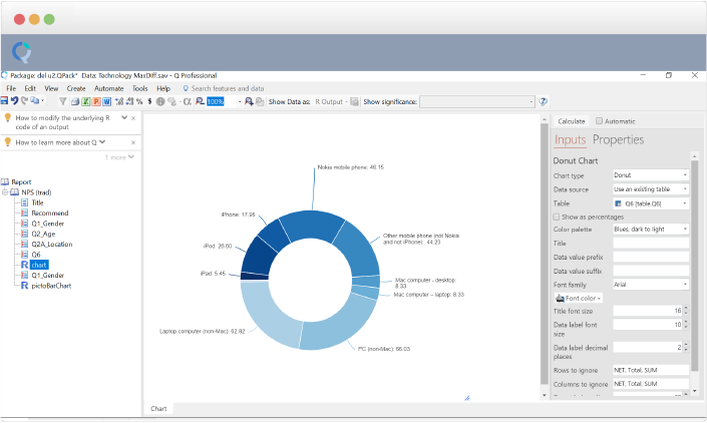Click the zoom-in magnifier icon after the zoom box
Image resolution: width=707 pixels, height=423 pixels.
(249, 101)
